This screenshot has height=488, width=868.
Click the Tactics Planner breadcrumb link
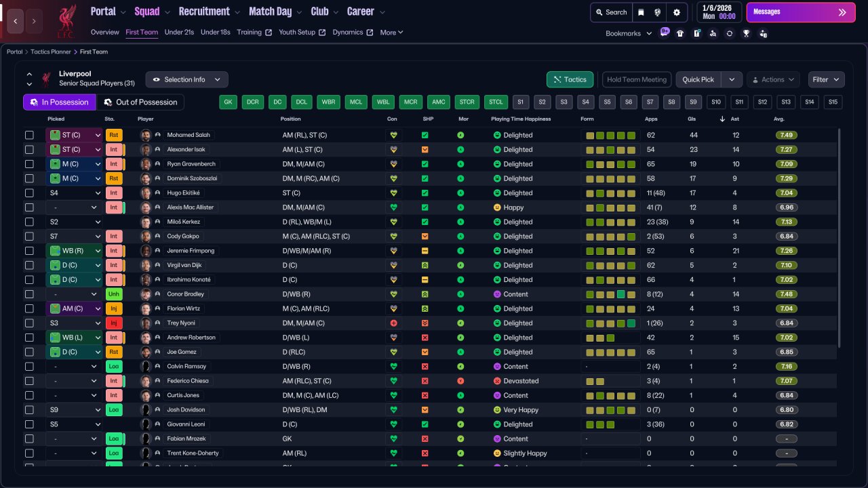51,52
